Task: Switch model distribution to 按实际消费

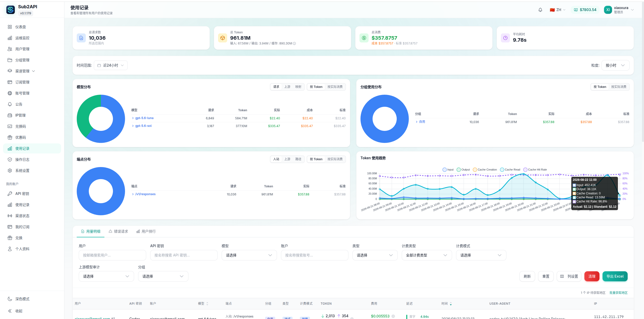Action: (335, 87)
